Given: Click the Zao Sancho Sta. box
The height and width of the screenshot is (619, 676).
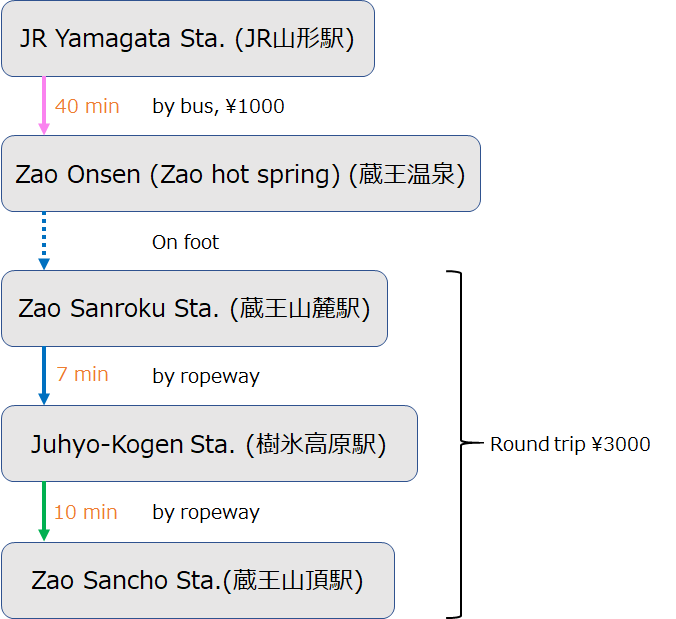Looking at the screenshot, I should pyautogui.click(x=198, y=581).
